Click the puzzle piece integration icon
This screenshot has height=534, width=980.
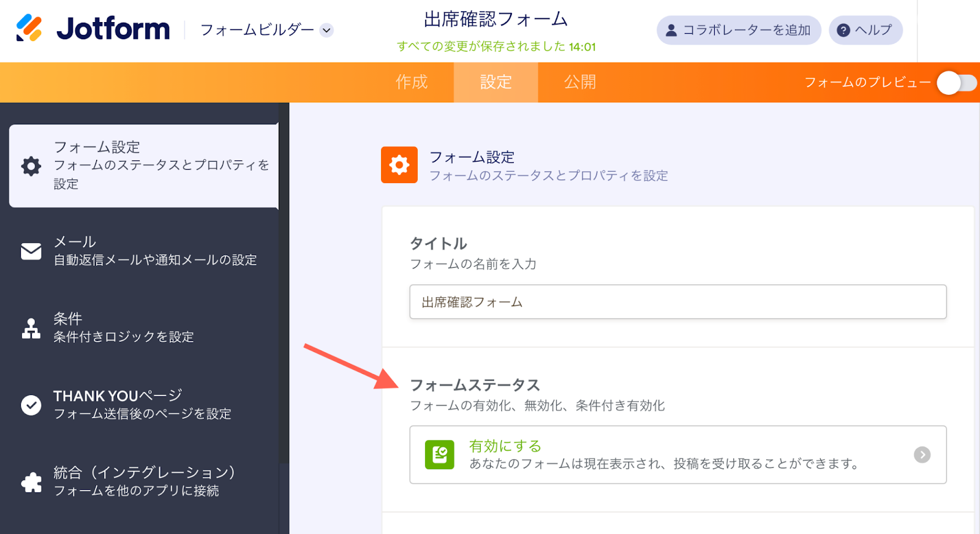click(31, 483)
